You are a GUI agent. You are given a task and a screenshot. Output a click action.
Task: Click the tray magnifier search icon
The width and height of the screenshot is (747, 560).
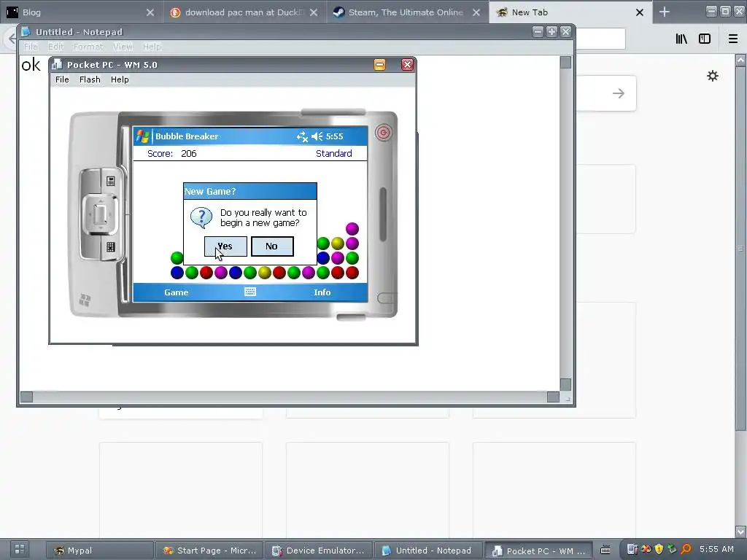686,550
